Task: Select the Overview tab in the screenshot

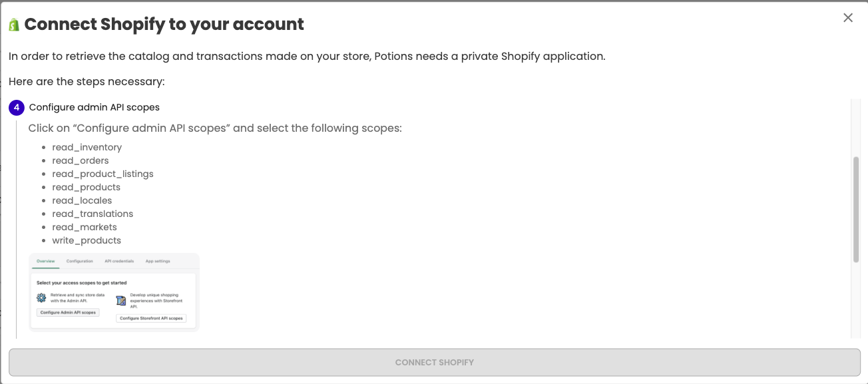Action: [46, 261]
